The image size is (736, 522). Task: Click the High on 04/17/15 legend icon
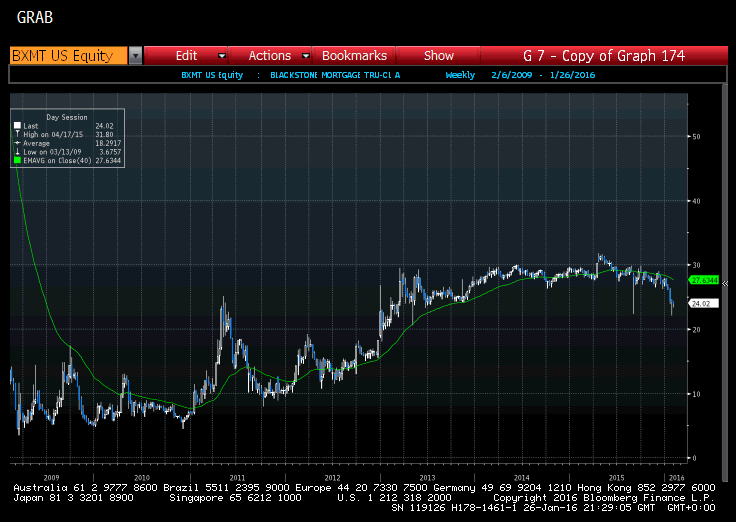(17, 134)
